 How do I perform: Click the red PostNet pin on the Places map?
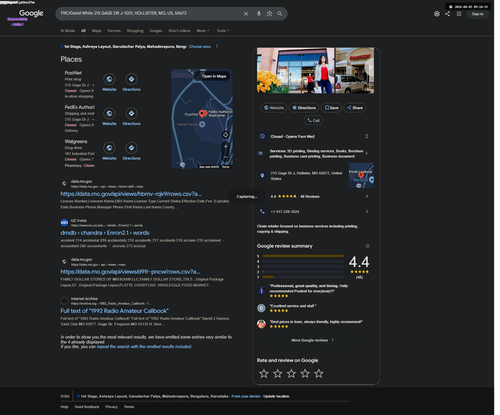point(202,114)
